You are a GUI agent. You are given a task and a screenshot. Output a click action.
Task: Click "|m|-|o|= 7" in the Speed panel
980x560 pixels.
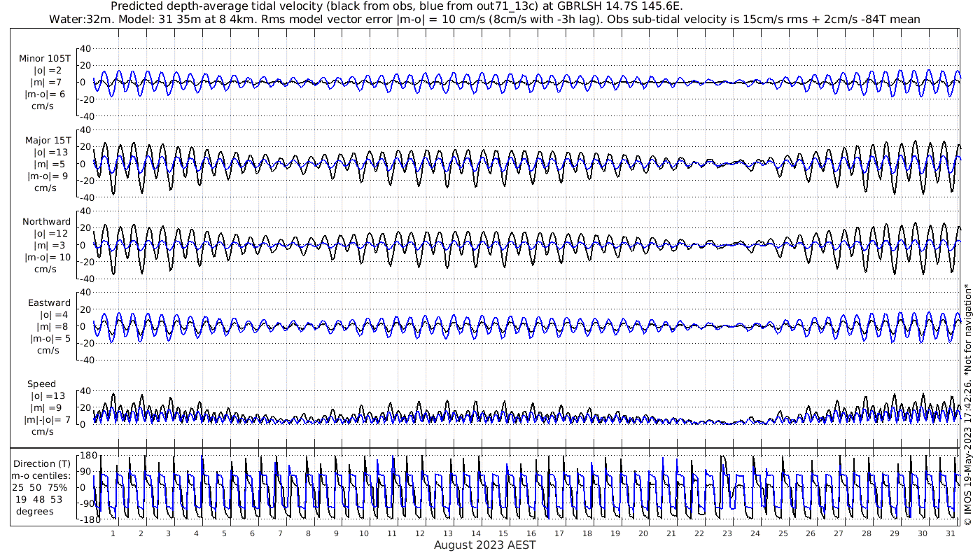48,419
